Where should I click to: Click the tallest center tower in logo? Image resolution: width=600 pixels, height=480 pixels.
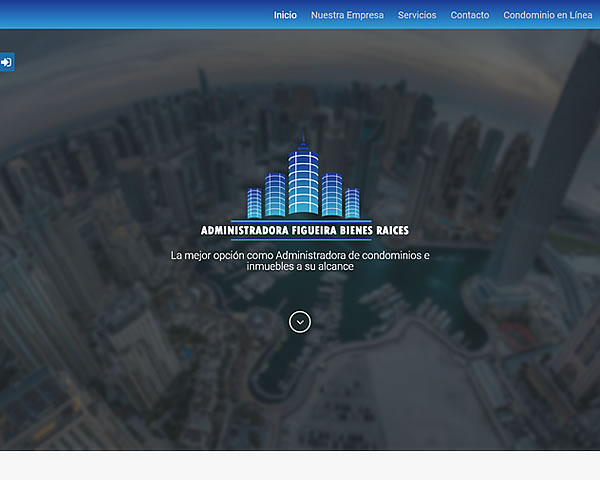[x=300, y=178]
